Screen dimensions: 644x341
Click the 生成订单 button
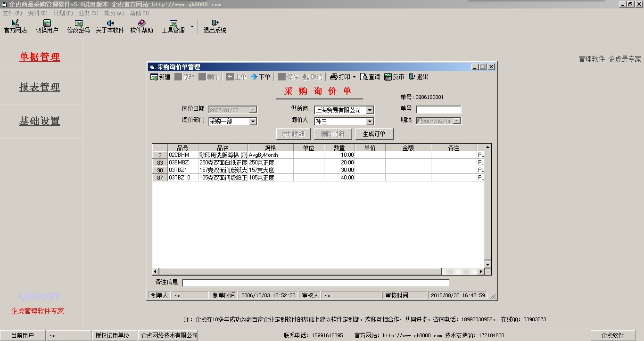(374, 134)
